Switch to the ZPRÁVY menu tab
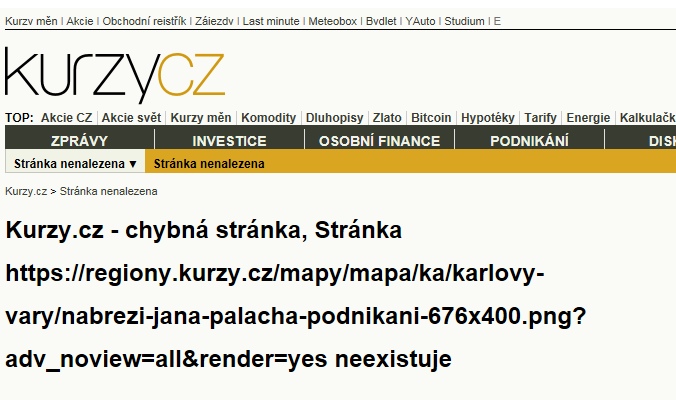The image size is (676, 400). coord(79,141)
